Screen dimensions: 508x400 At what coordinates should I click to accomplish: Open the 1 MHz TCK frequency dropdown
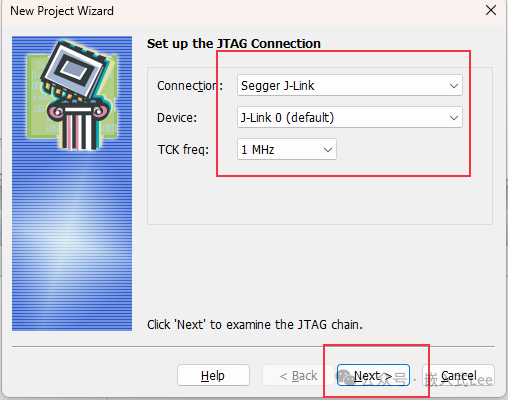click(287, 149)
